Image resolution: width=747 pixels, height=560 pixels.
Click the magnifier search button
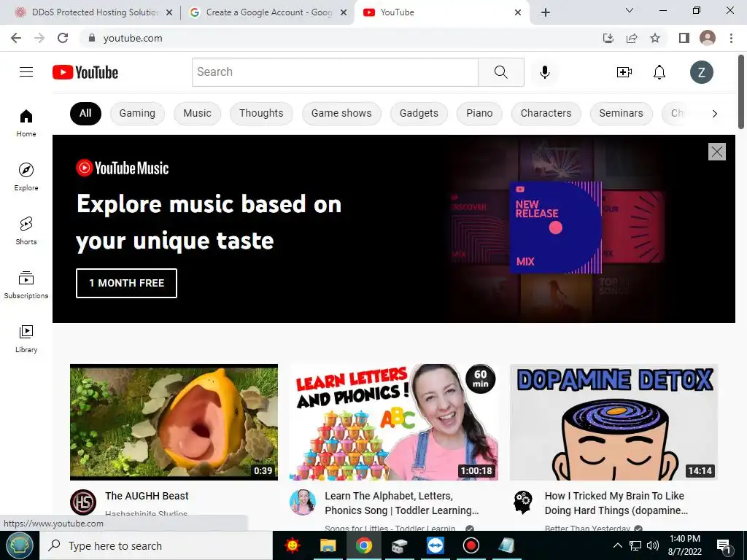coord(501,72)
